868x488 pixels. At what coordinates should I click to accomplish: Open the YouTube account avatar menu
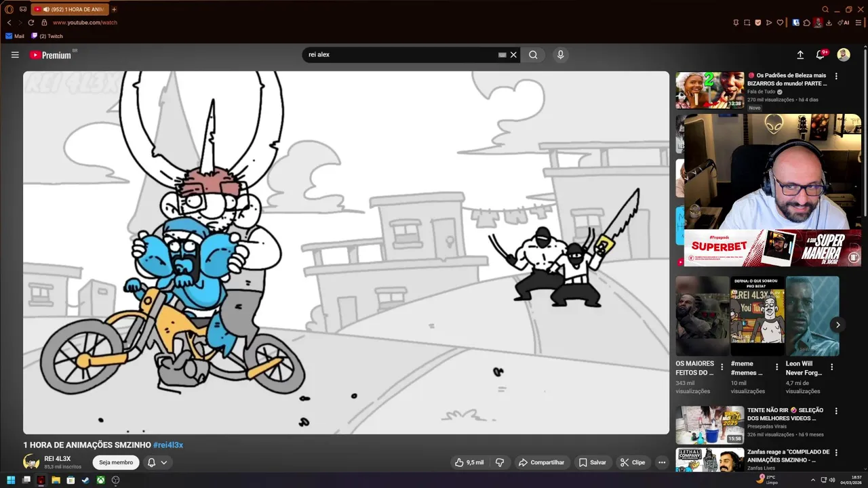click(x=844, y=55)
